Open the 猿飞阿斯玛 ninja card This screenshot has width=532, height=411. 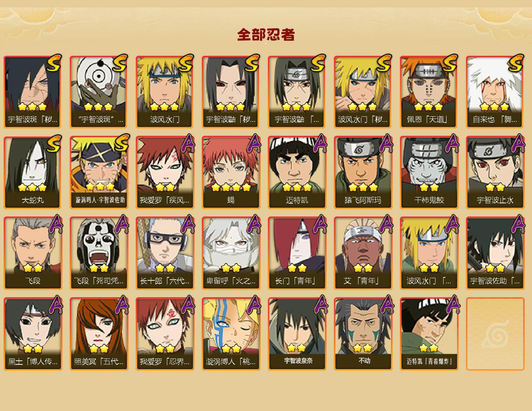(x=363, y=172)
